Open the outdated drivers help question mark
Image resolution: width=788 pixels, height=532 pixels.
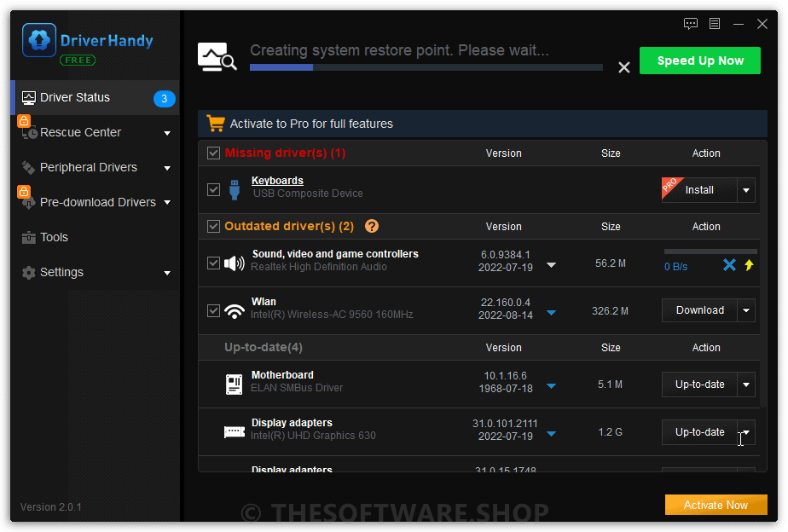pyautogui.click(x=371, y=226)
